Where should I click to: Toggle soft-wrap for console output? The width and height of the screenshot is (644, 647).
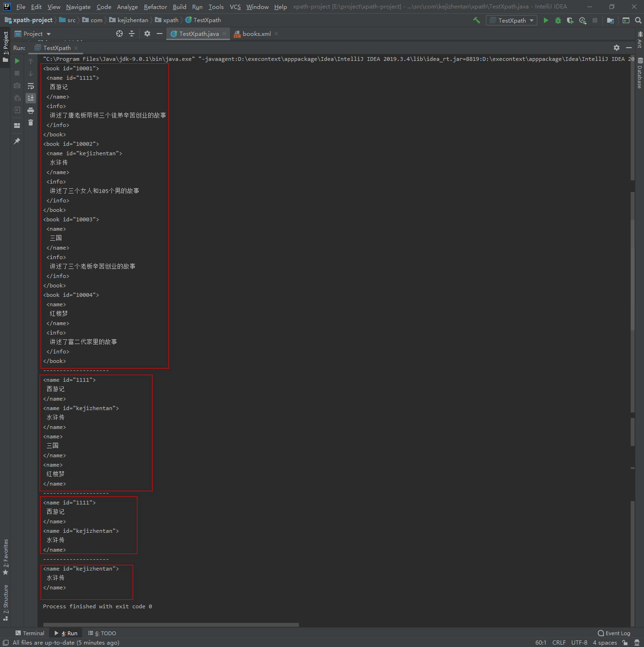(x=31, y=86)
